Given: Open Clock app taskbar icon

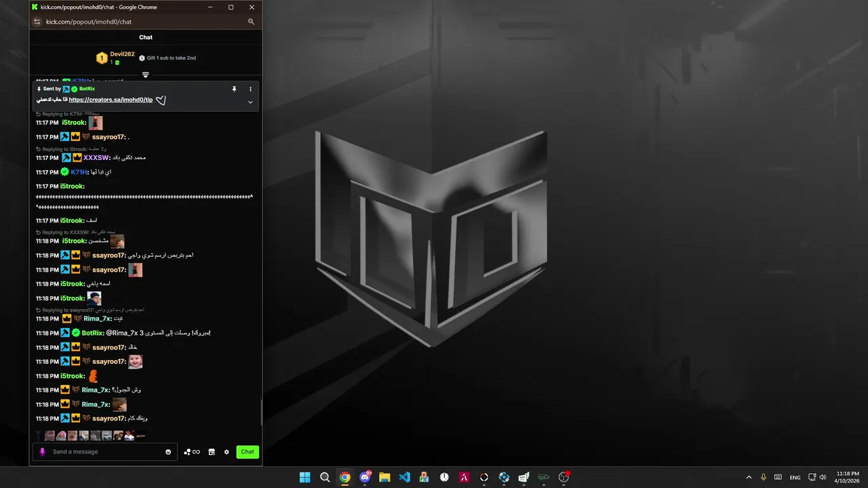Looking at the screenshot, I should click(x=444, y=477).
